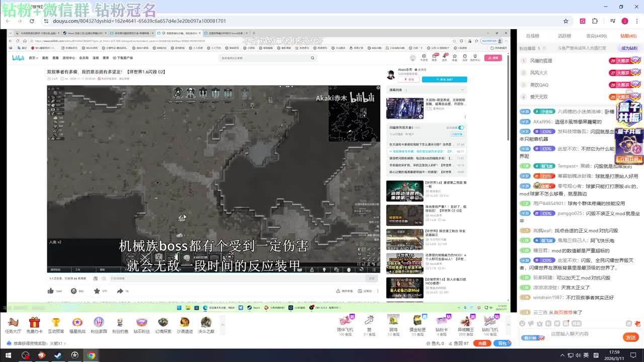This screenshot has width=644, height=362.
Task: Send the 钻粉飞机 gift
Action: [x=489, y=322]
